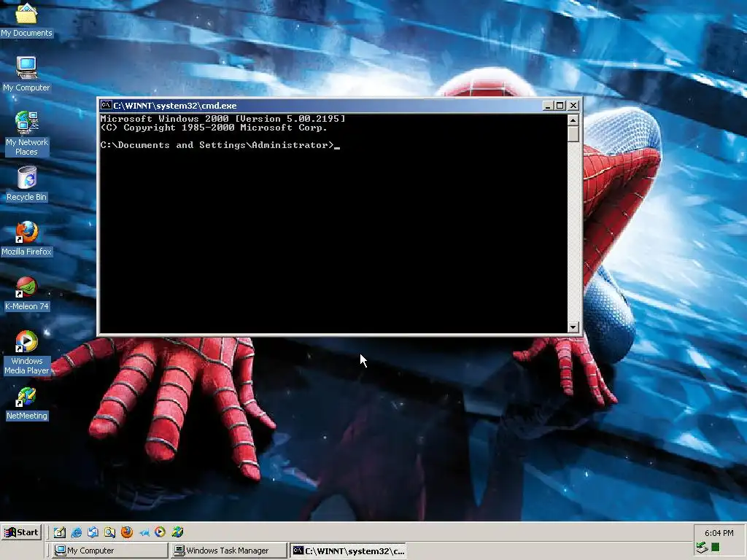The width and height of the screenshot is (747, 560).
Task: Open the Start menu
Action: click(21, 532)
